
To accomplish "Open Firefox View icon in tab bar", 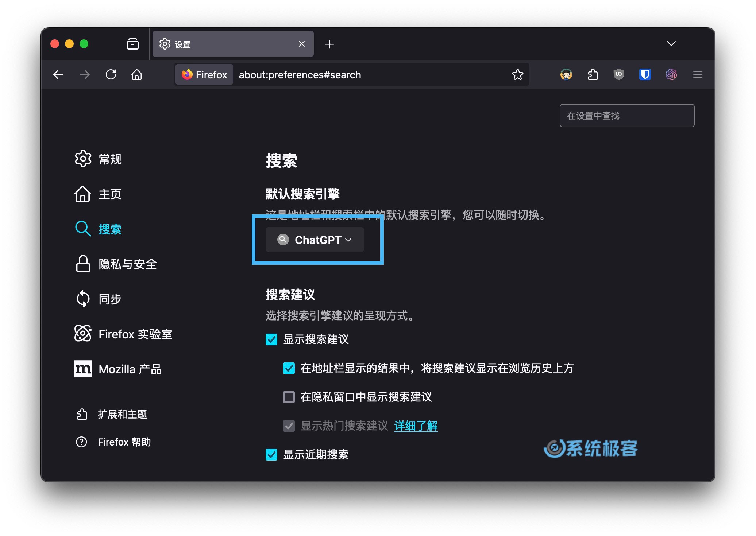I will [133, 44].
